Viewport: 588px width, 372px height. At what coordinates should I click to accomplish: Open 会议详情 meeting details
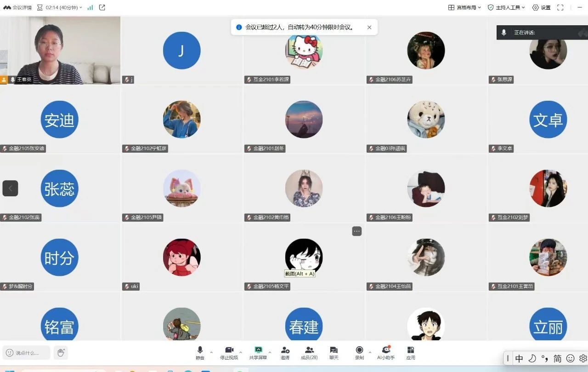click(x=18, y=7)
